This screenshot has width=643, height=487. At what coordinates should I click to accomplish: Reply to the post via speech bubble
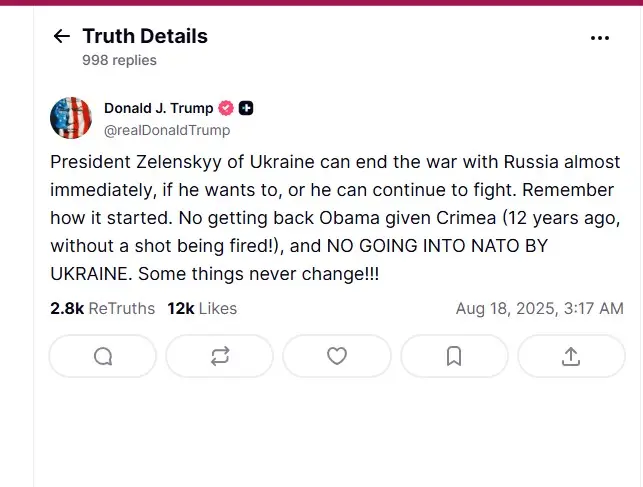tap(103, 356)
